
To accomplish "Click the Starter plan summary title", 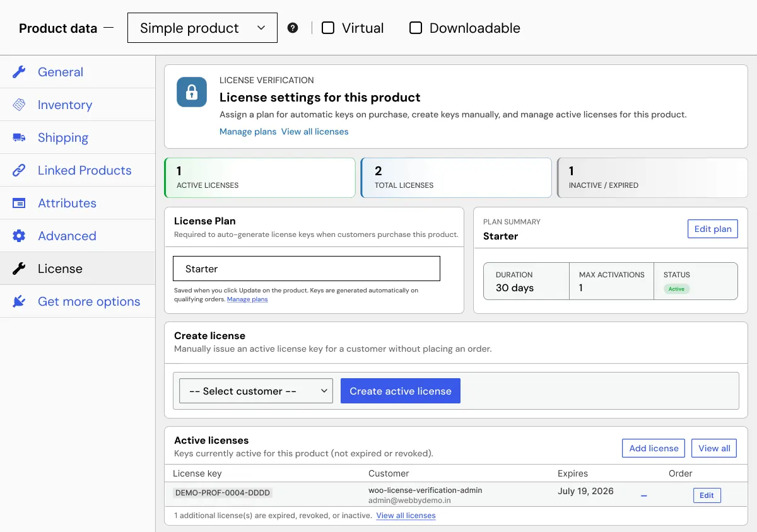I will (x=500, y=236).
